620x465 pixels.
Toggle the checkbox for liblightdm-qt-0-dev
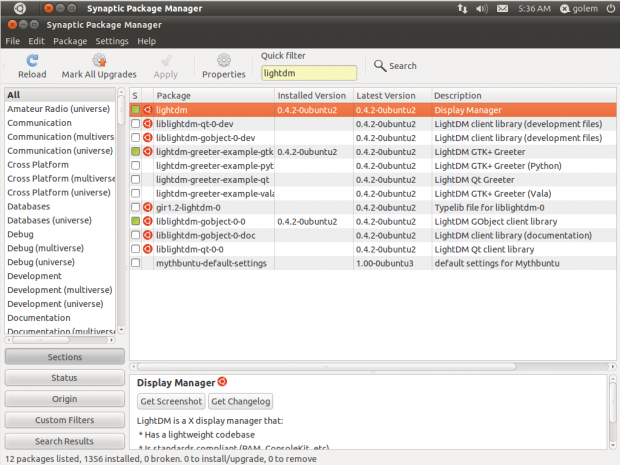click(x=135, y=123)
